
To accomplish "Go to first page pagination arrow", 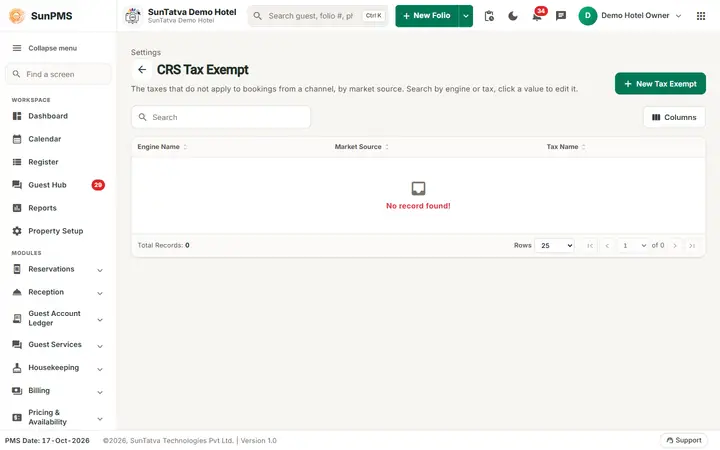I will (x=590, y=246).
